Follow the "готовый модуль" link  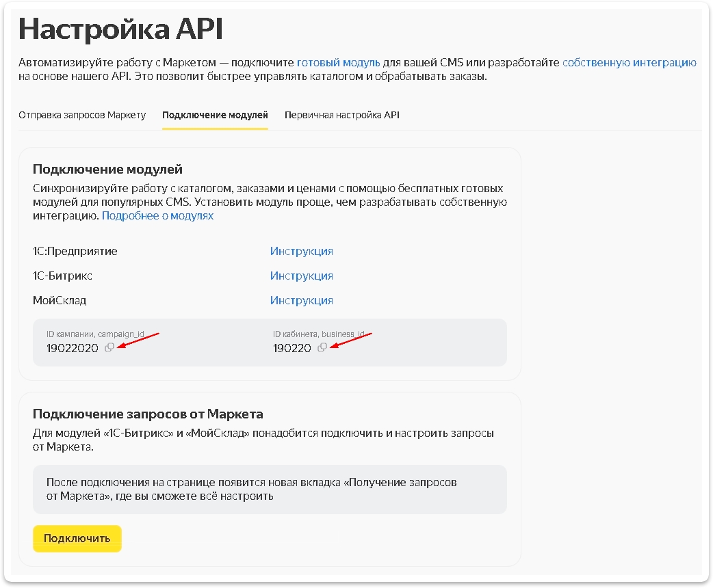[338, 62]
